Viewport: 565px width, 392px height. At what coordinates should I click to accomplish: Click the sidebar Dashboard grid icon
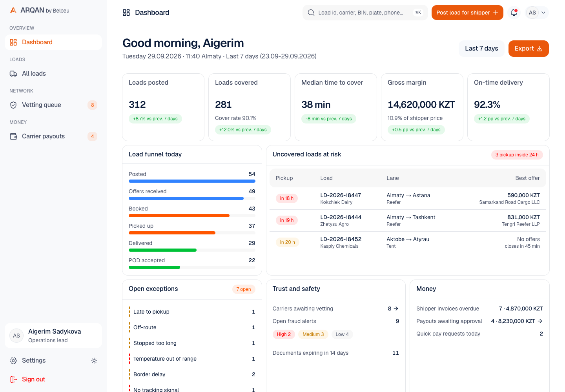tap(13, 42)
